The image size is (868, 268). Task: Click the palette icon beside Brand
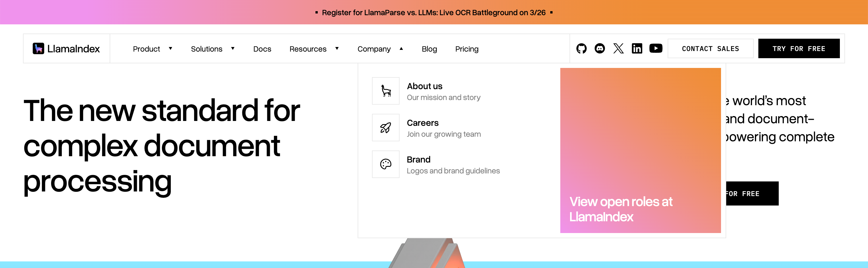click(x=385, y=164)
